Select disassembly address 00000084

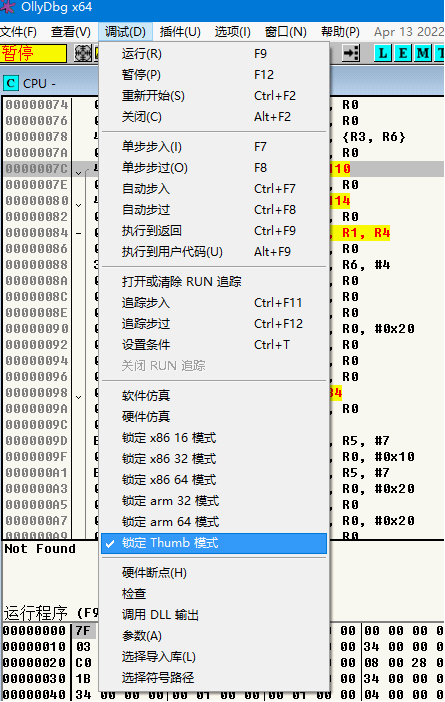point(37,233)
